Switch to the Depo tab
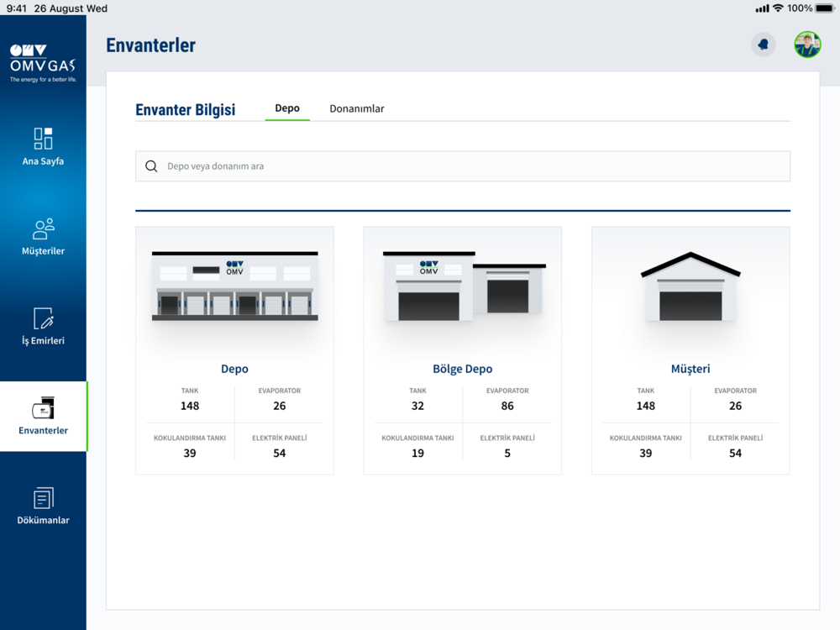Image resolution: width=840 pixels, height=630 pixels. coord(287,108)
